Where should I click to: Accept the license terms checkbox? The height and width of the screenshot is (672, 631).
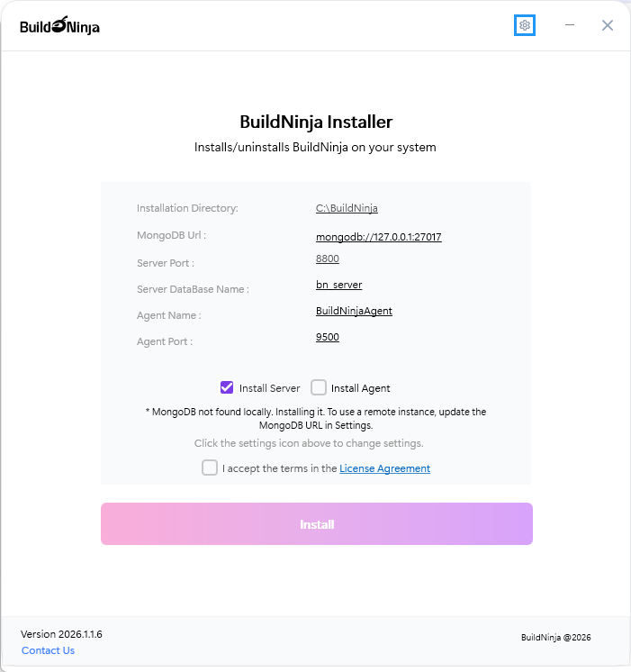[210, 468]
